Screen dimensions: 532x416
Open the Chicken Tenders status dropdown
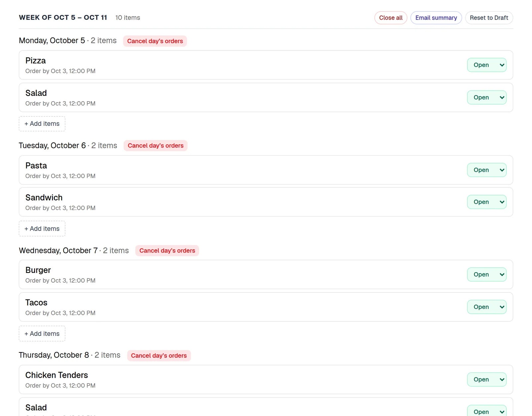pyautogui.click(x=487, y=379)
